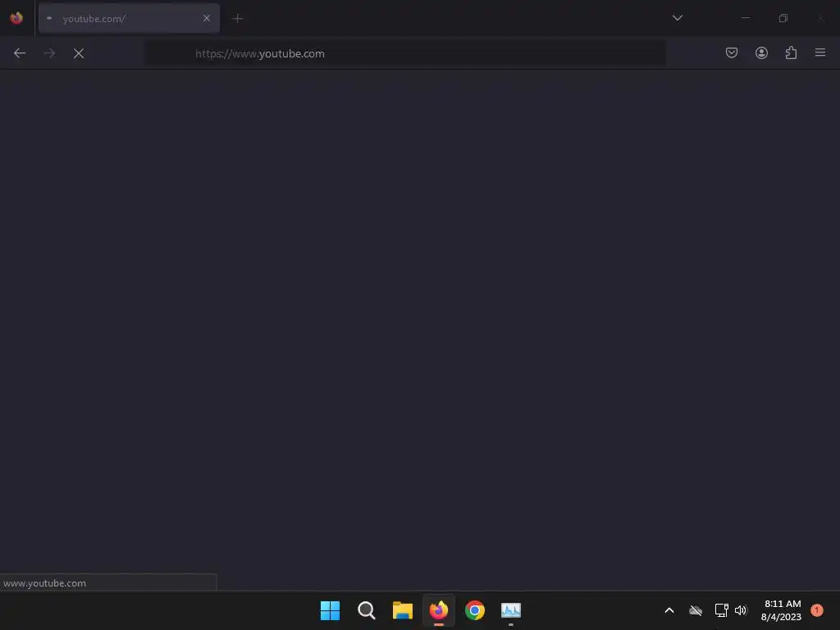Image resolution: width=840 pixels, height=630 pixels.
Task: Click the OneDrive cloud tray icon
Action: [x=696, y=610]
